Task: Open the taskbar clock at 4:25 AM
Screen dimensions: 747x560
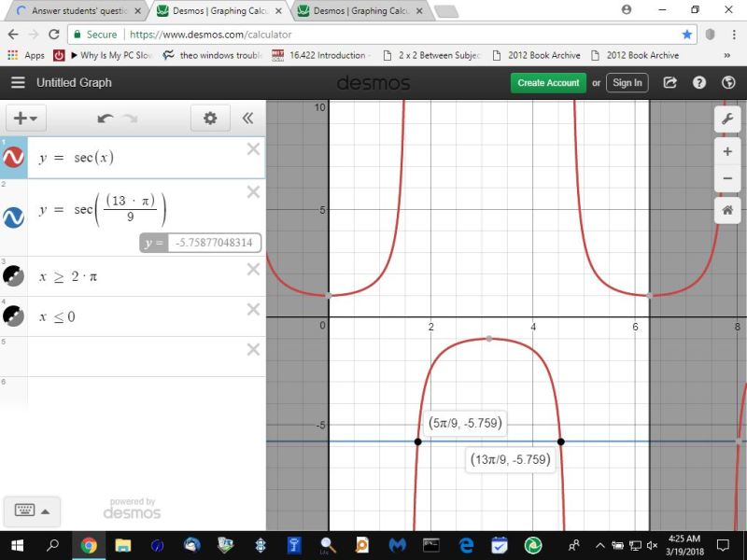Action: tap(684, 545)
